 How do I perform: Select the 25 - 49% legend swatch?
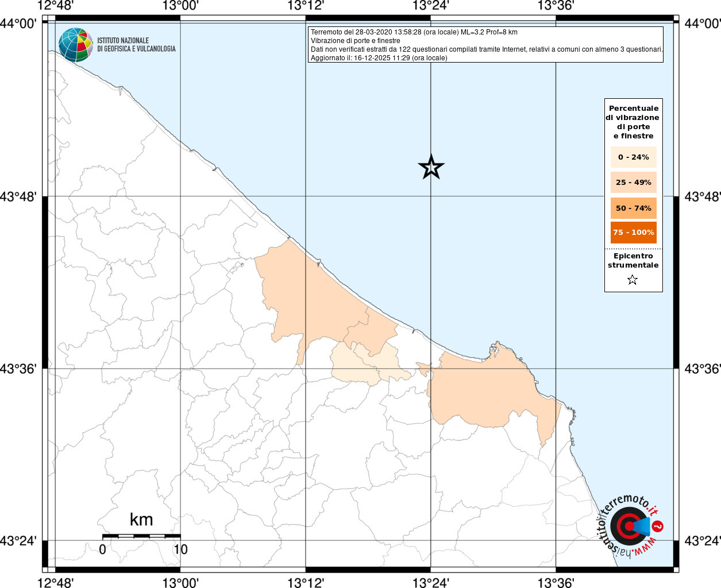coord(633,183)
